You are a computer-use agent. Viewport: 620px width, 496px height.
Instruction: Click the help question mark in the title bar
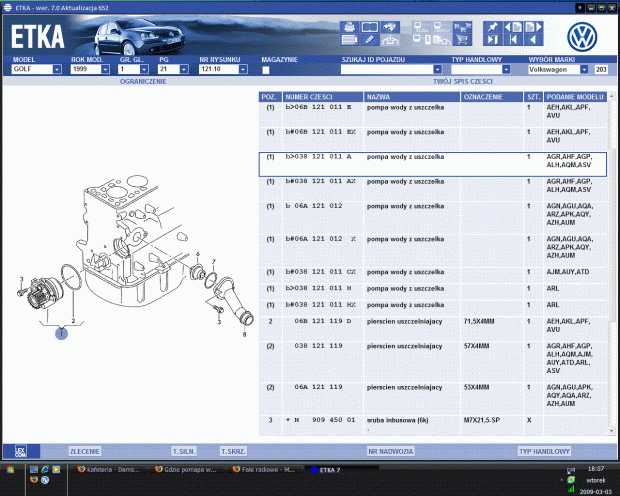[x=580, y=8]
